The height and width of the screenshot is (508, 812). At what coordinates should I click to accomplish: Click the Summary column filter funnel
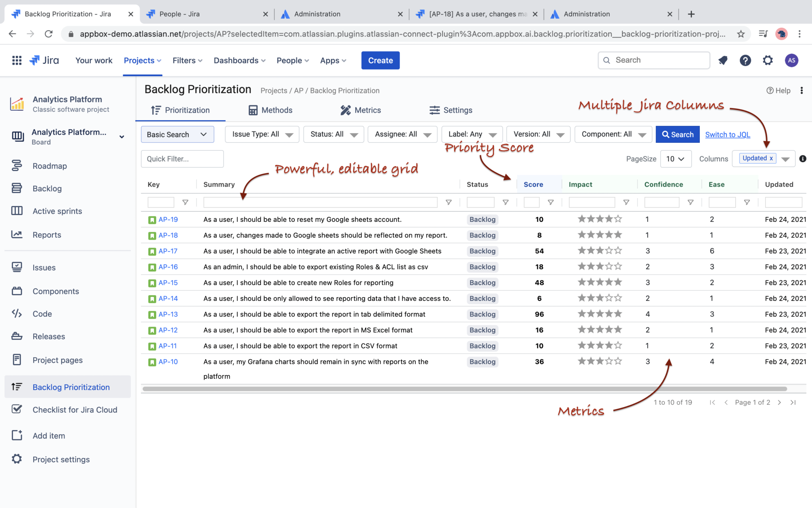tap(448, 202)
